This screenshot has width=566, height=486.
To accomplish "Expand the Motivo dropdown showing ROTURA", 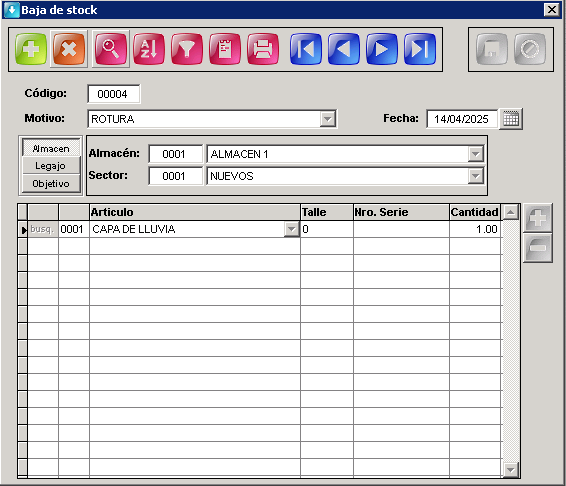I will click(328, 119).
